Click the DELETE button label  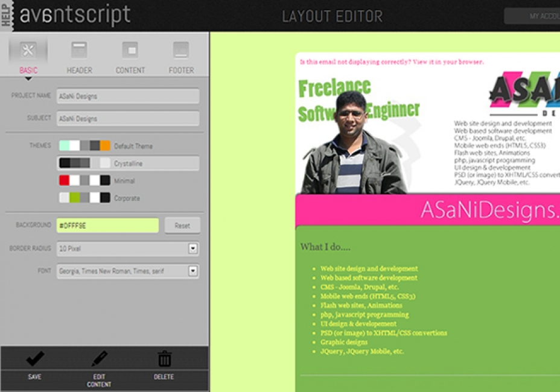164,377
